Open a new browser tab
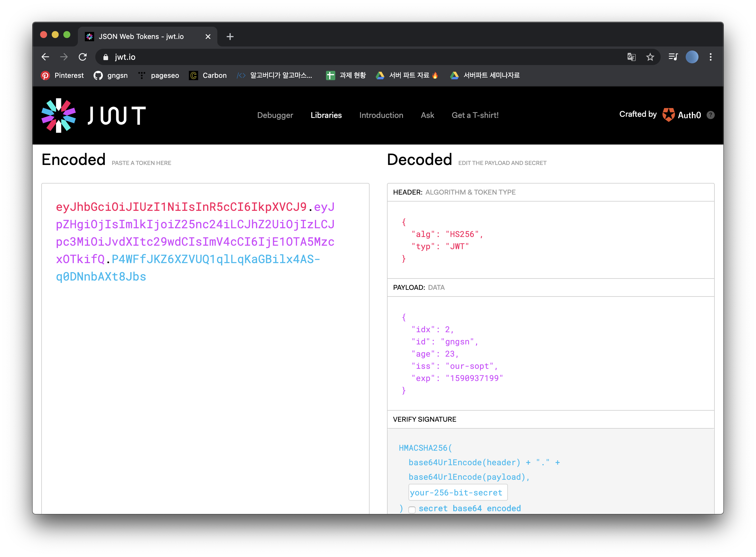Screen dimensions: 756x557 [230, 36]
